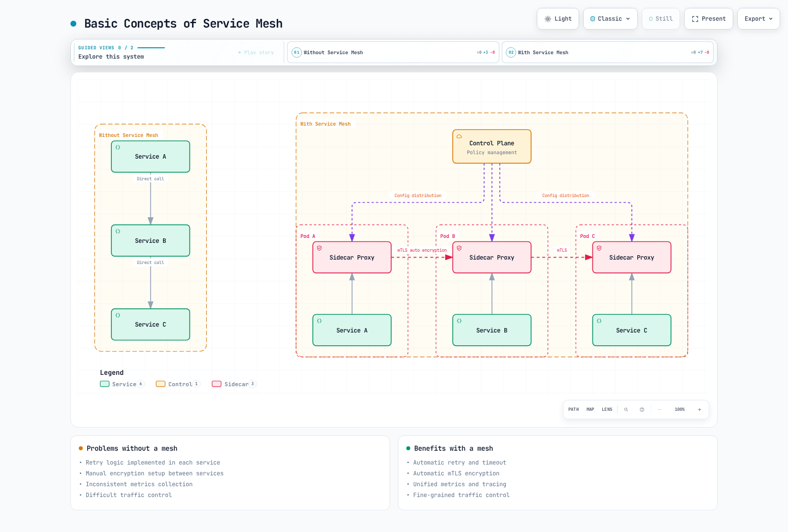Click shield icon on Pod A Sidecar Proxy

pos(320,248)
